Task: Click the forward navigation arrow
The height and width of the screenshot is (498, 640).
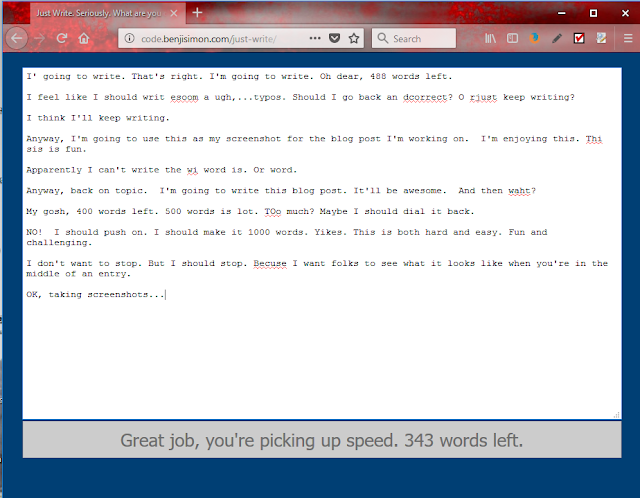Action: point(39,38)
